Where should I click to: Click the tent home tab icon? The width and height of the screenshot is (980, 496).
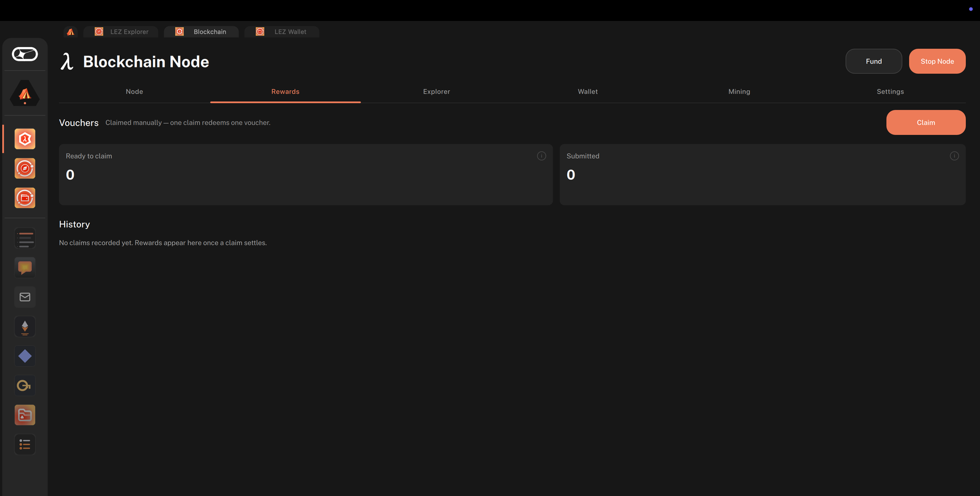point(70,32)
